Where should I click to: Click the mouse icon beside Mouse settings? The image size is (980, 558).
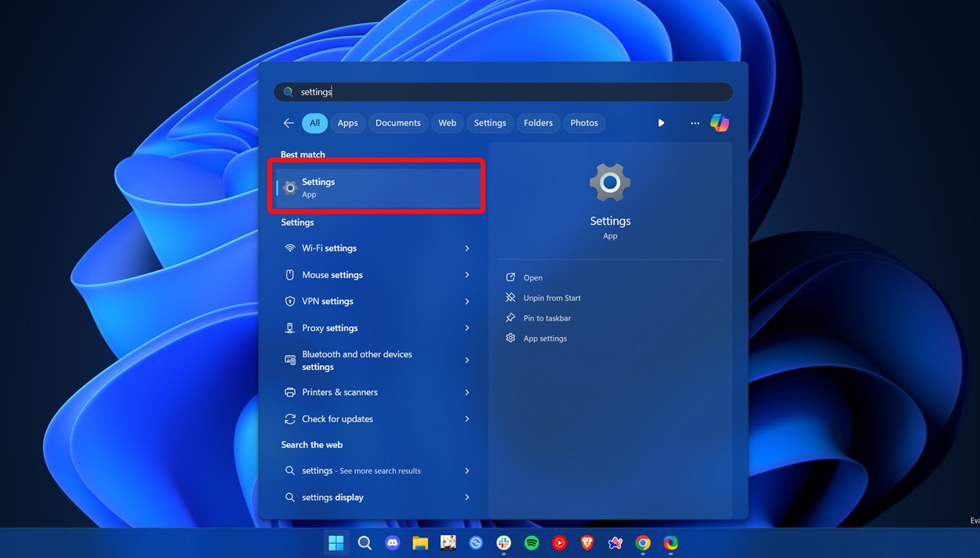click(290, 275)
